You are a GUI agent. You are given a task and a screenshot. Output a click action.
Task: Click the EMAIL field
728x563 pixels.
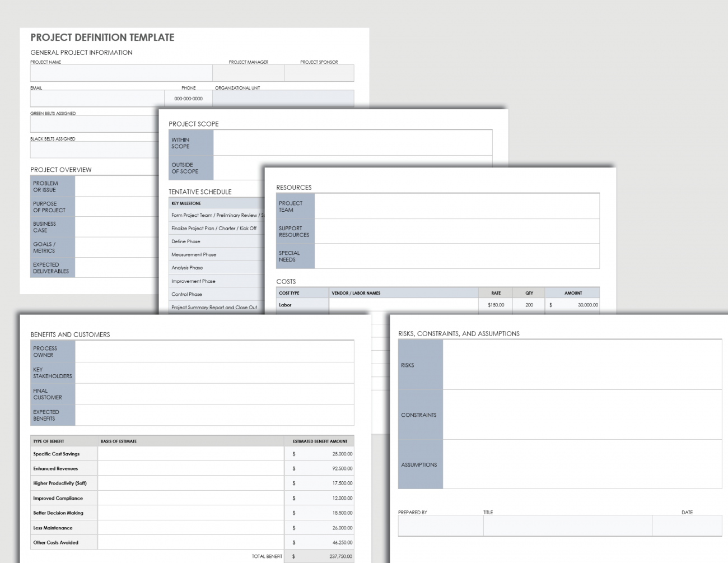(x=95, y=98)
